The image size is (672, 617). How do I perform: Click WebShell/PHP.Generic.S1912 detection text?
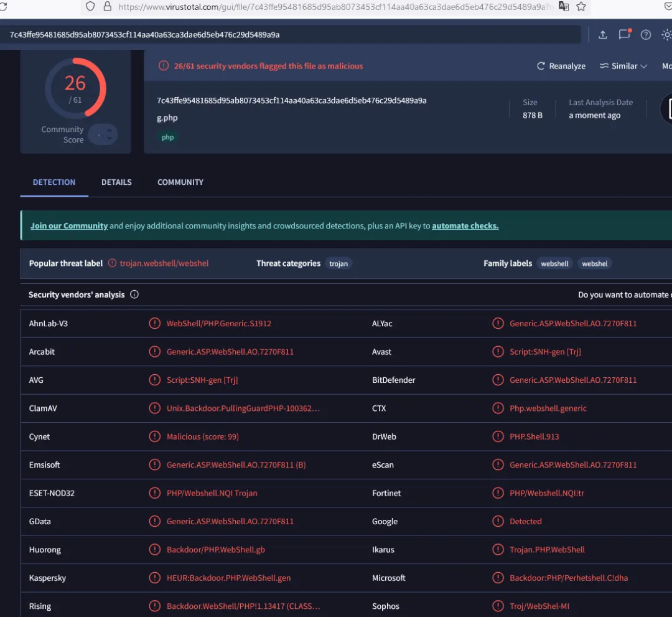click(219, 323)
